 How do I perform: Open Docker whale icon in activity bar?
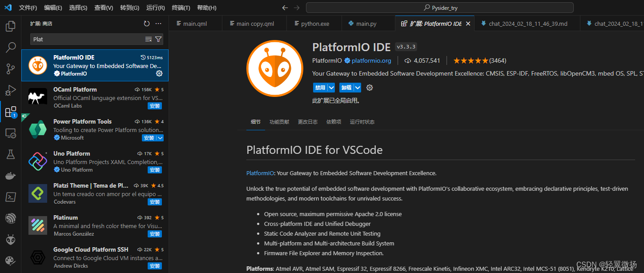pyautogui.click(x=10, y=176)
